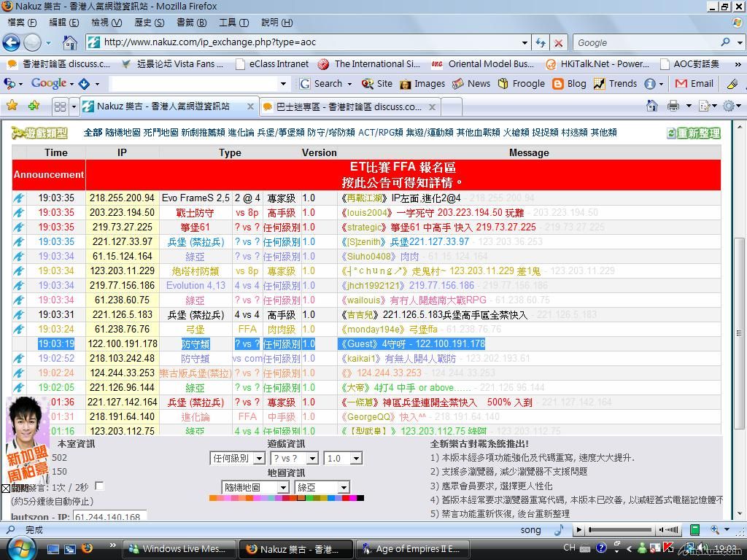Open Froogle from the Google toolbar
747x560 pixels.
(x=521, y=84)
